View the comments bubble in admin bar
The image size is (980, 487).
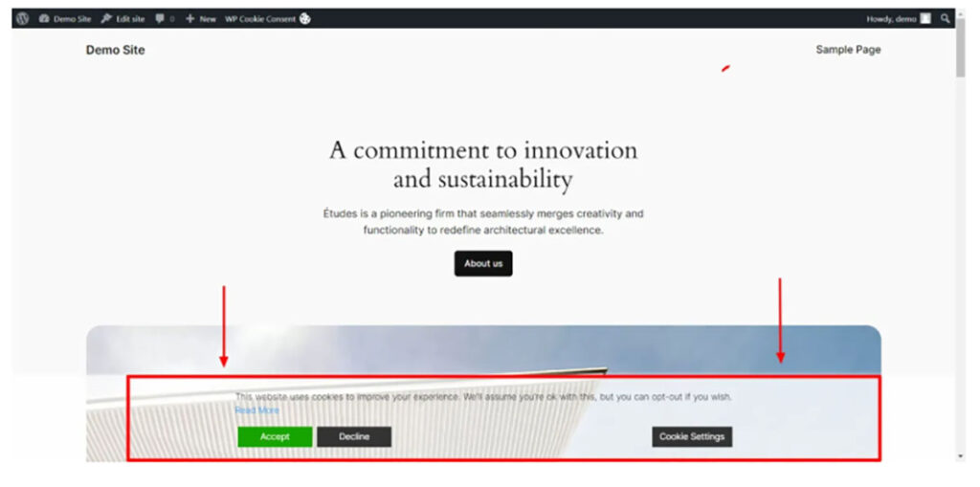[165, 19]
